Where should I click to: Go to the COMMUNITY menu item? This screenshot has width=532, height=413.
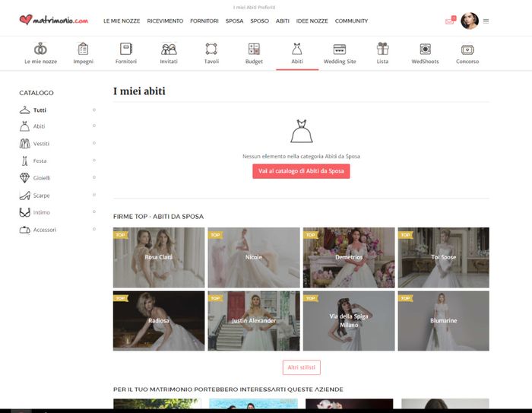(x=351, y=21)
